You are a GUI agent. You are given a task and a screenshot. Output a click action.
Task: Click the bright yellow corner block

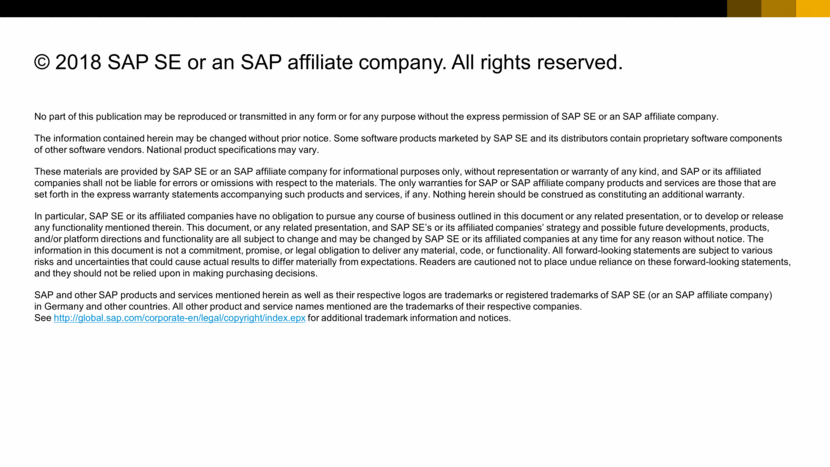(813, 9)
